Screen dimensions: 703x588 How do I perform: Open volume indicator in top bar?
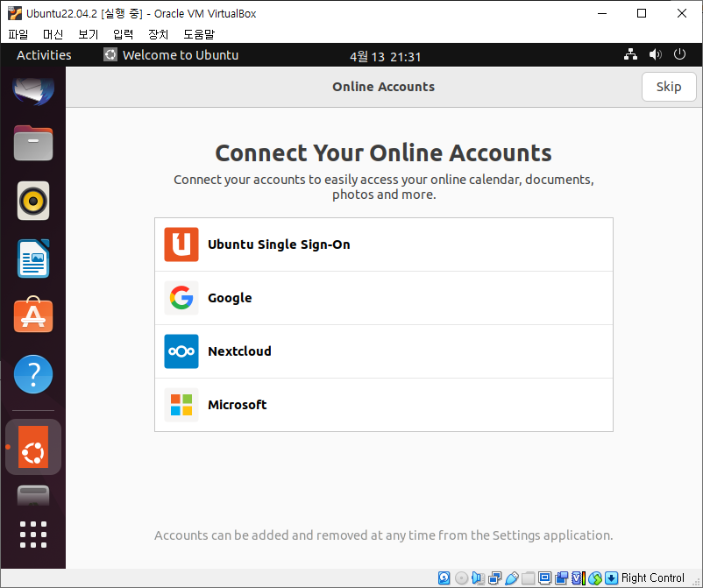[655, 54]
